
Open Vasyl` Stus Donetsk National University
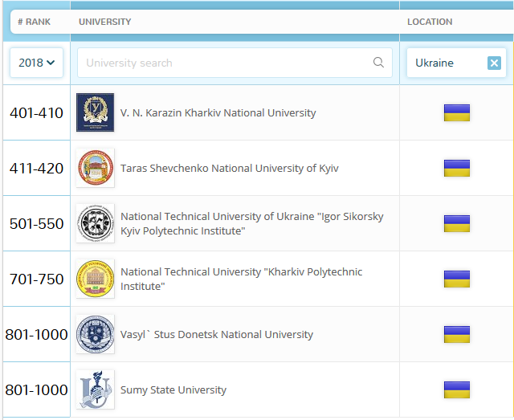pos(217,334)
